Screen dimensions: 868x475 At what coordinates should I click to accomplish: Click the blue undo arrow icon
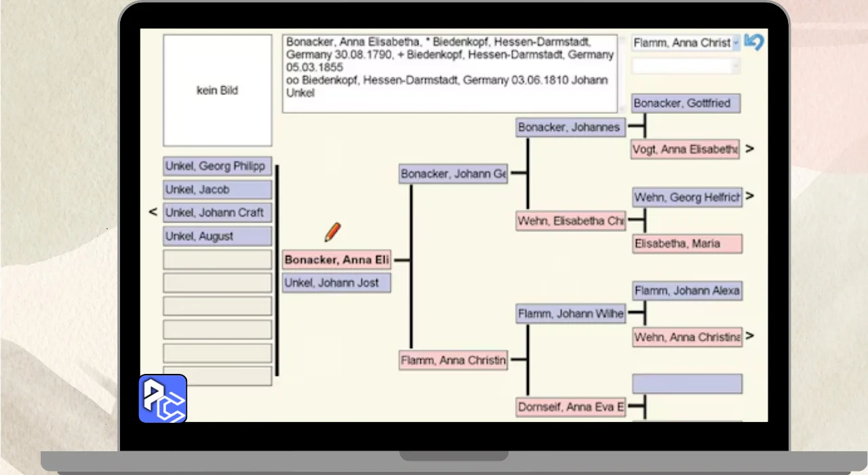pos(754,42)
